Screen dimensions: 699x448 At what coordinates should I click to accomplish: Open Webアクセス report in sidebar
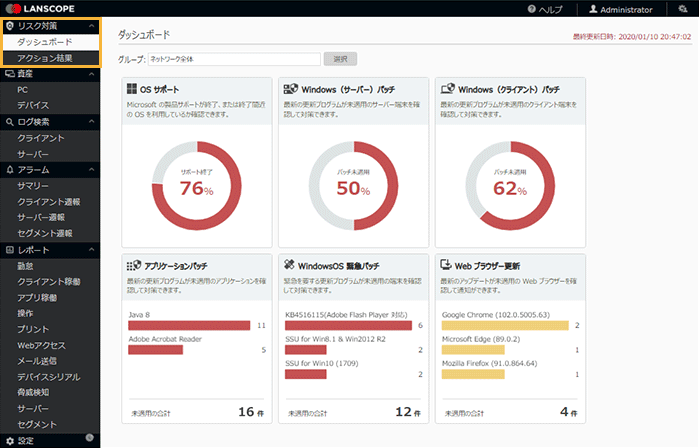pos(41,345)
